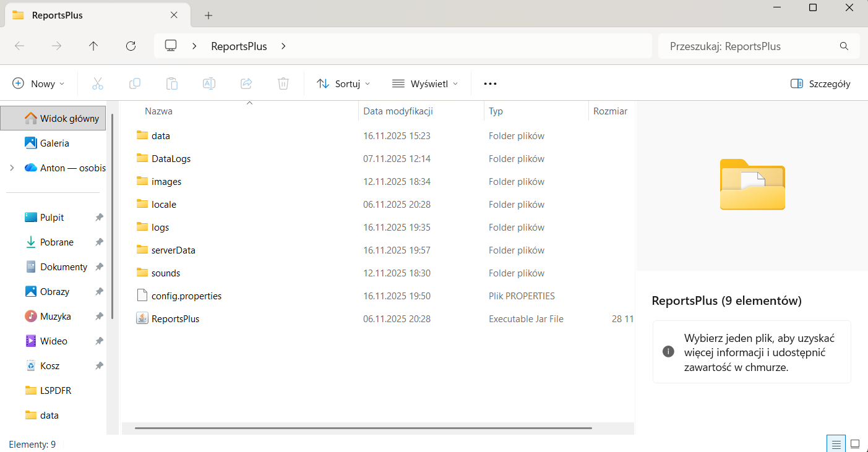Image resolution: width=868 pixels, height=452 pixels.
Task: Click the DataLogs folder icon
Action: pos(142,158)
